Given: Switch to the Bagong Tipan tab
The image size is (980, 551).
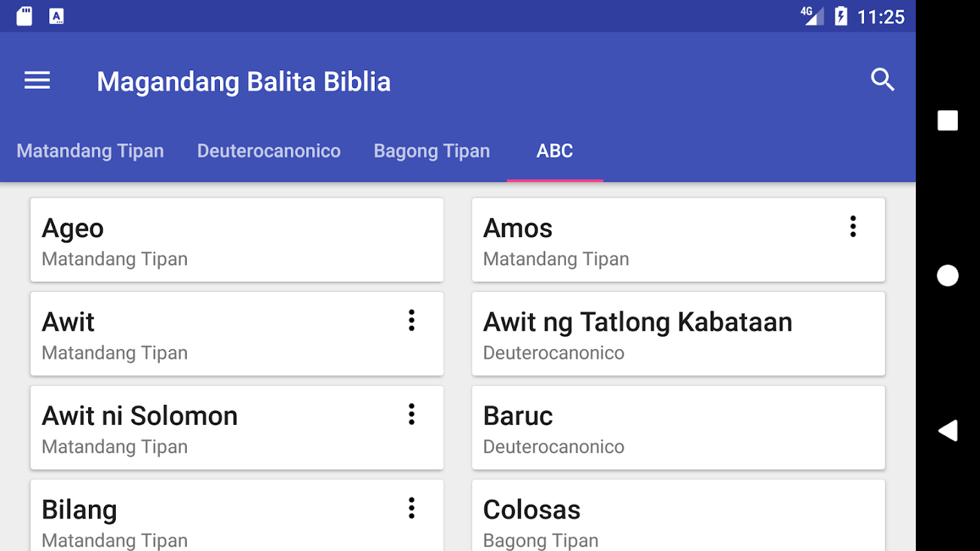Looking at the screenshot, I should pyautogui.click(x=431, y=151).
